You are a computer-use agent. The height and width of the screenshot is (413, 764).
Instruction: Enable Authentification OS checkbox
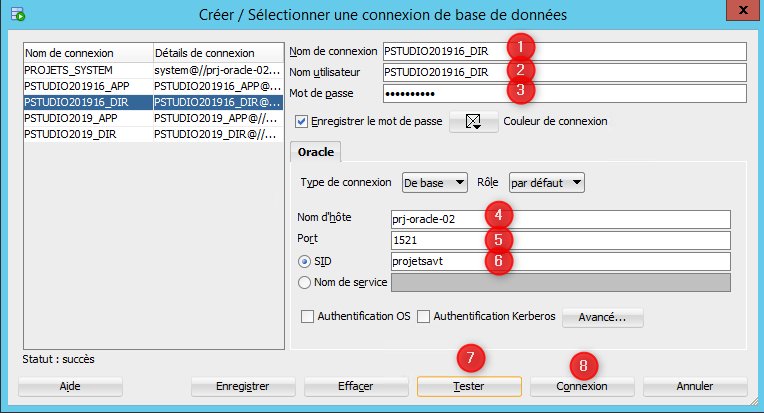(308, 317)
